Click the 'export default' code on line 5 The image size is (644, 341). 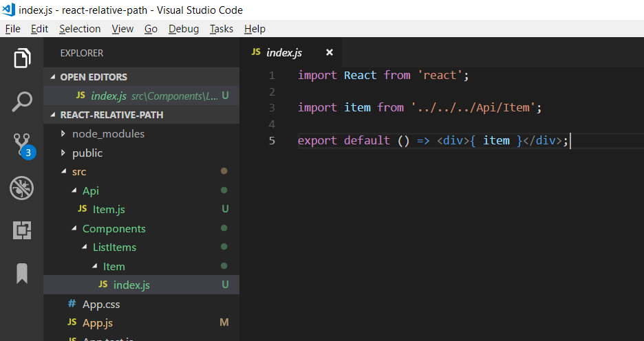point(344,140)
